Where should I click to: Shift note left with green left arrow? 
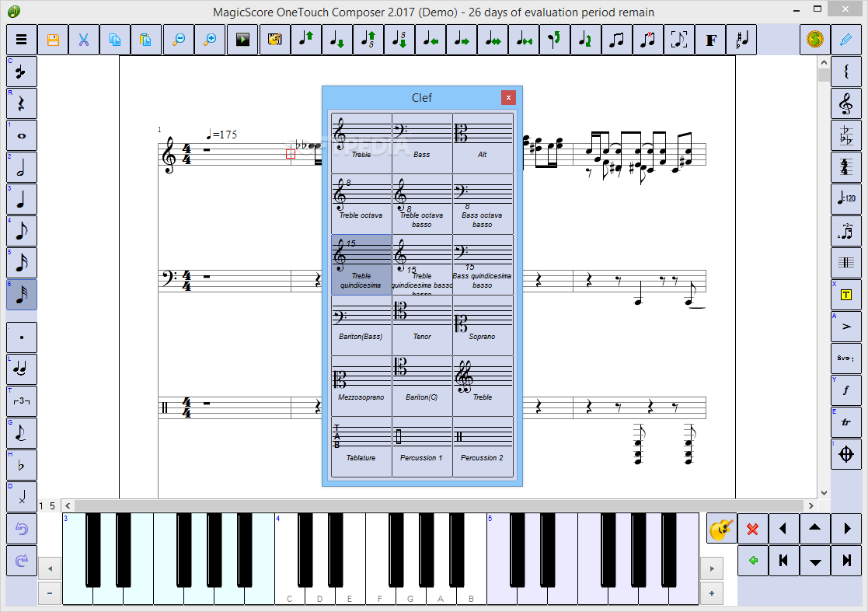pyautogui.click(x=431, y=40)
